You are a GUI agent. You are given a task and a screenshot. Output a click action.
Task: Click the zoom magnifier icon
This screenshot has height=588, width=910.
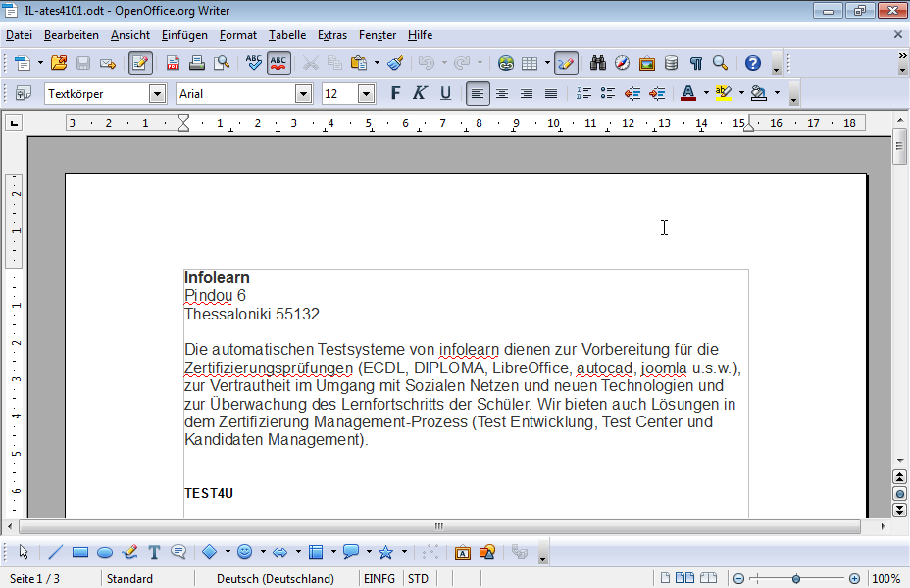point(720,63)
